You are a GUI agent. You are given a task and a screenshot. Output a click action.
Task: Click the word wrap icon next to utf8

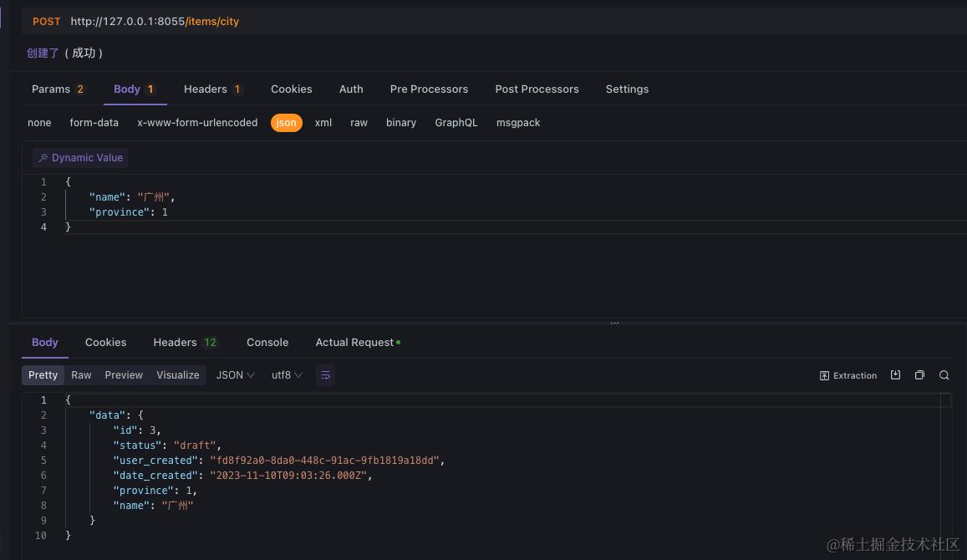(x=325, y=375)
